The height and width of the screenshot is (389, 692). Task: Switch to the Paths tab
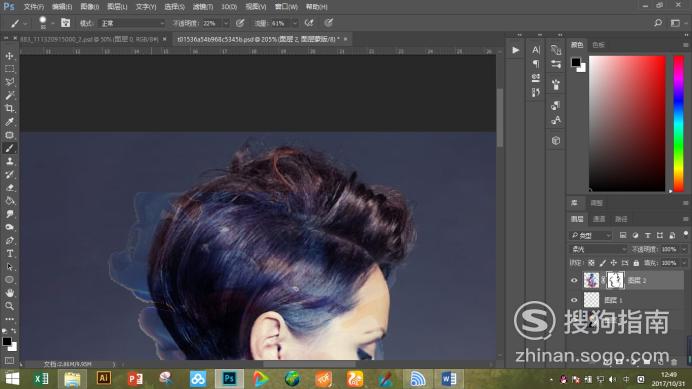click(x=621, y=219)
